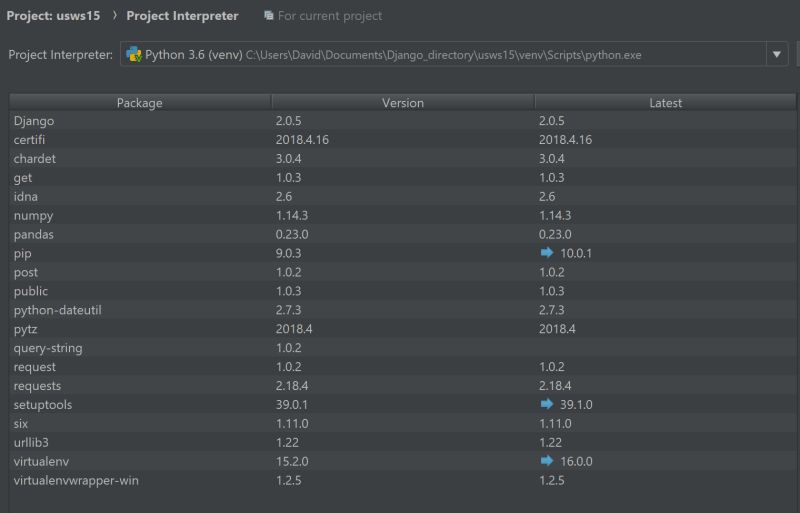Image resolution: width=800 pixels, height=513 pixels.
Task: Sort by the Version column header
Action: point(403,103)
